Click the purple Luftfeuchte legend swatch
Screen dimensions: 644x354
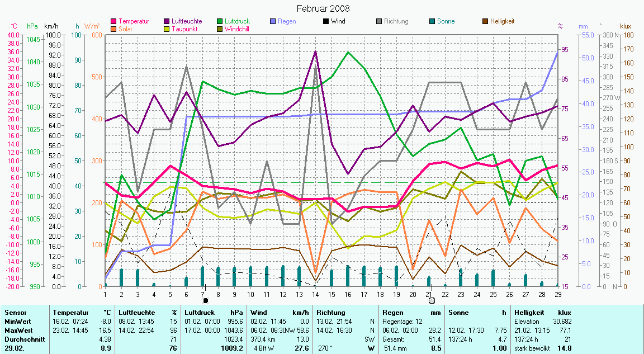coord(167,21)
